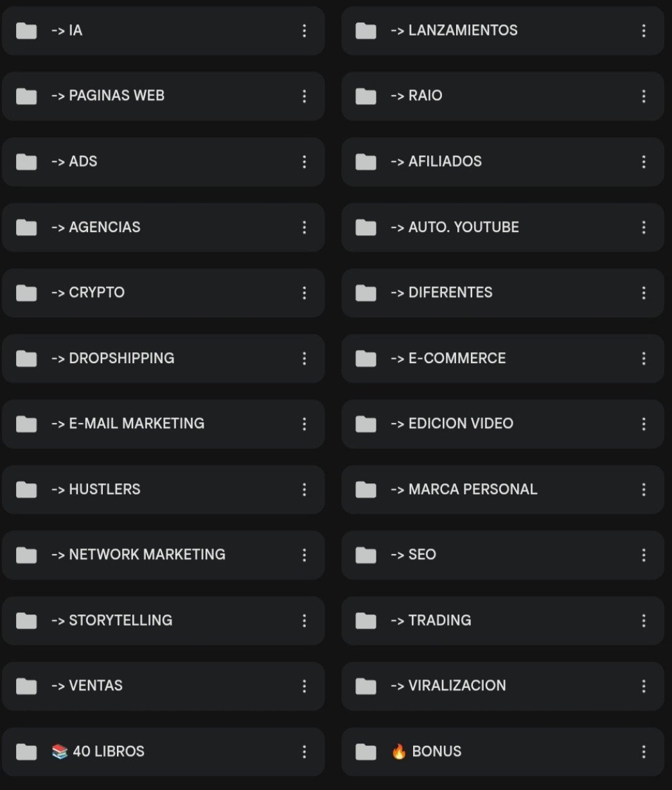Expand the actions menu for DROPSHIPPING
The image size is (672, 790).
point(305,359)
